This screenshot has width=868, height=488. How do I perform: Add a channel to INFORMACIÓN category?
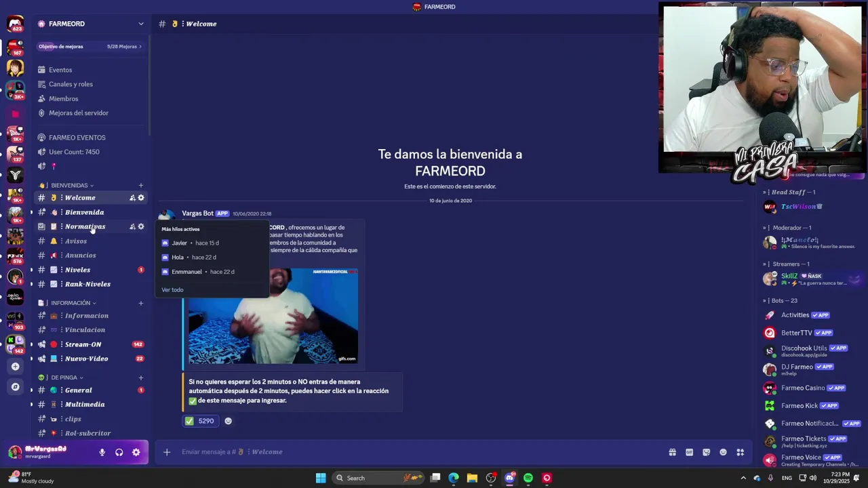pyautogui.click(x=141, y=303)
